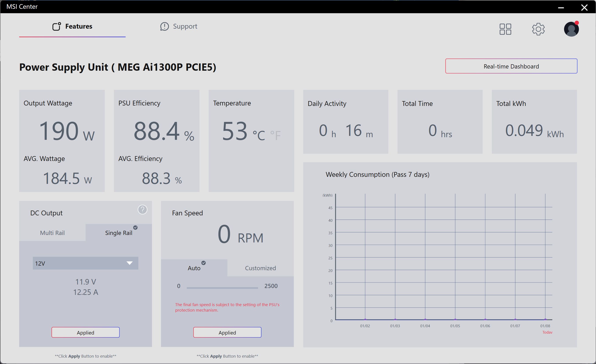Screen dimensions: 596x364
Task: Open the grid view apps icon
Action: [505, 29]
